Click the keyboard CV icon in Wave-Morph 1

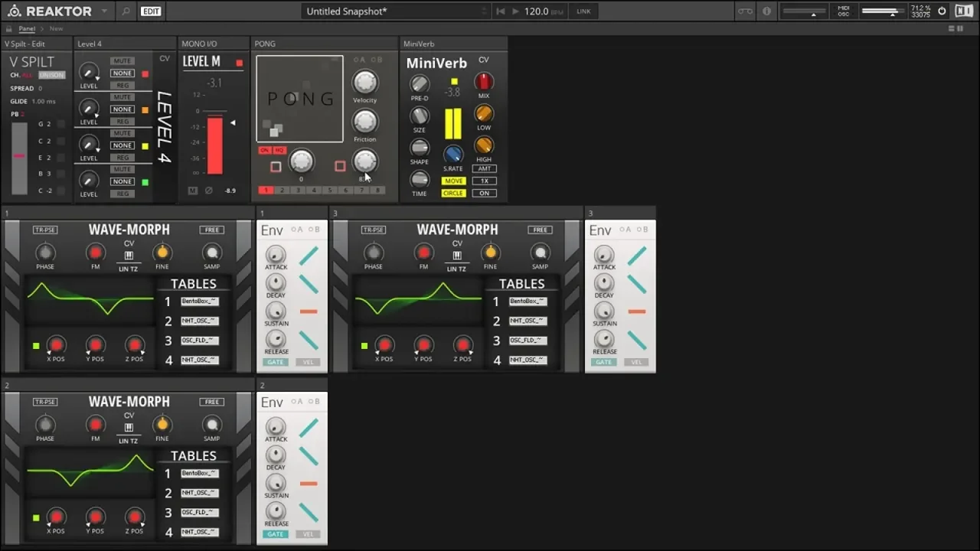click(129, 256)
